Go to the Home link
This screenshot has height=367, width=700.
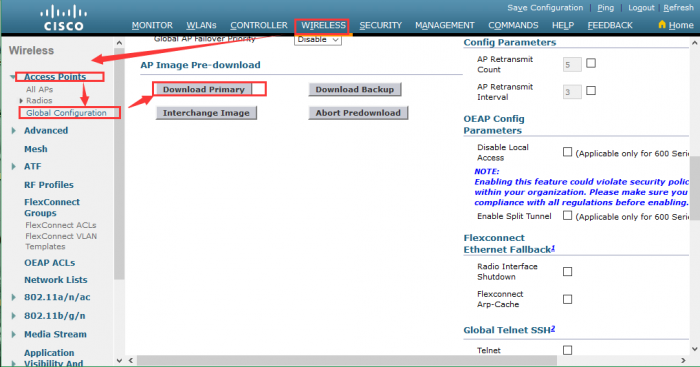point(681,25)
